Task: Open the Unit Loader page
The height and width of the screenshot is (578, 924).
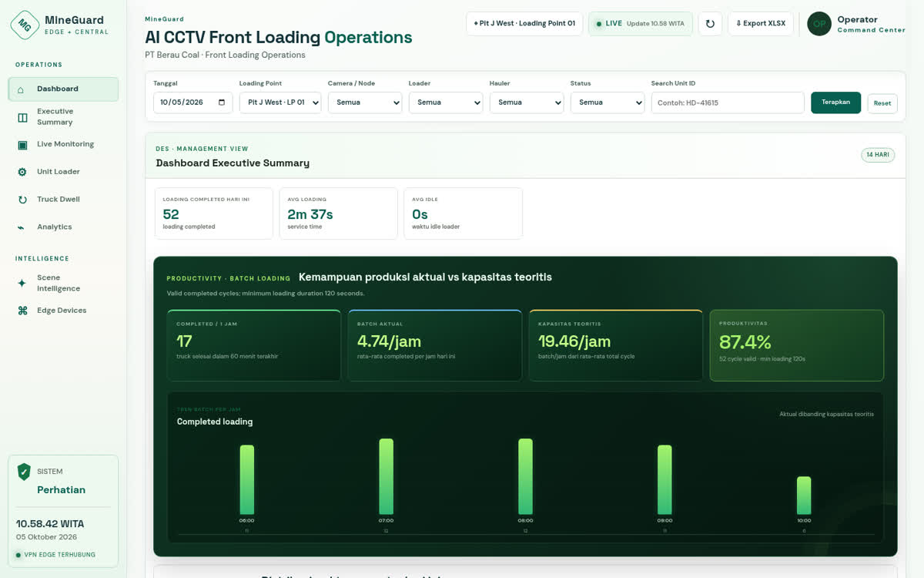Action: [63, 172]
